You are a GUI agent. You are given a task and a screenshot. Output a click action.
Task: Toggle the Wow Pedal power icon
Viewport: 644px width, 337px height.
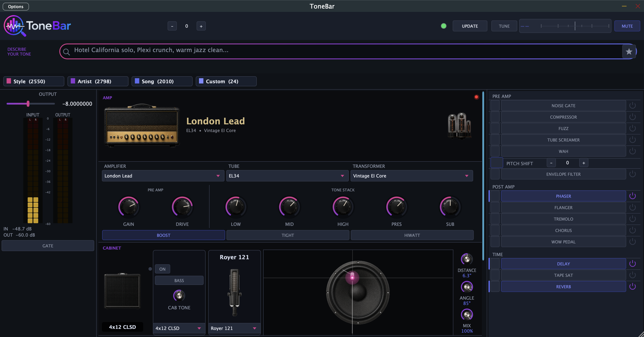point(632,241)
